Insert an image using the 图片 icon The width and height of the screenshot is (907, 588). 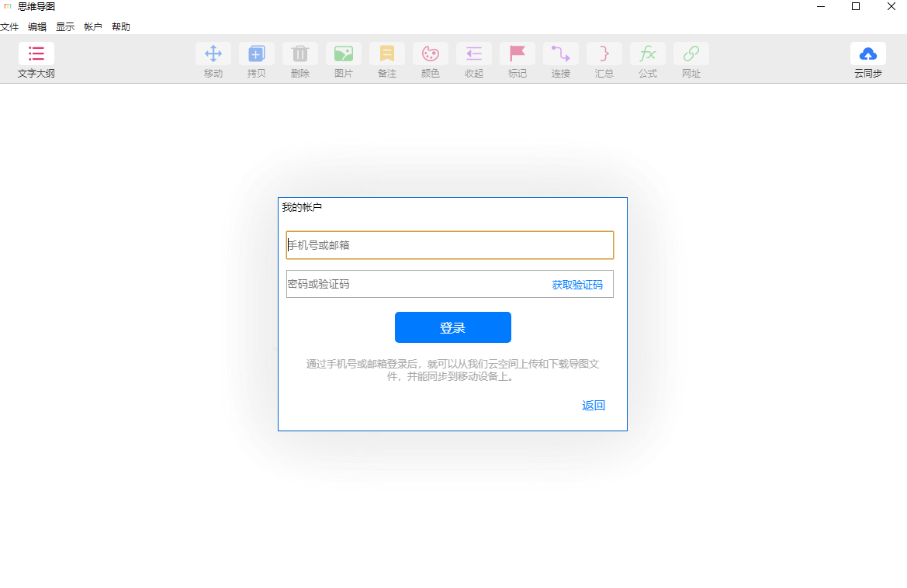(x=343, y=54)
